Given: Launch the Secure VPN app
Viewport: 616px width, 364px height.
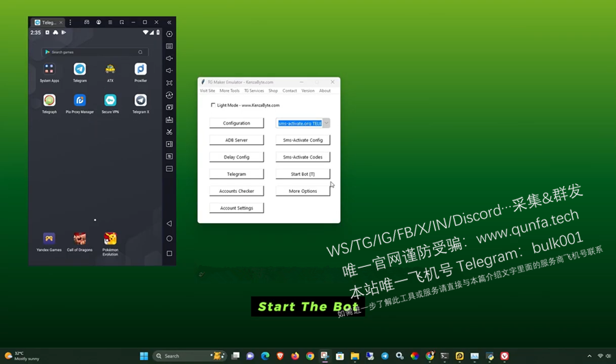Looking at the screenshot, I should tap(110, 100).
